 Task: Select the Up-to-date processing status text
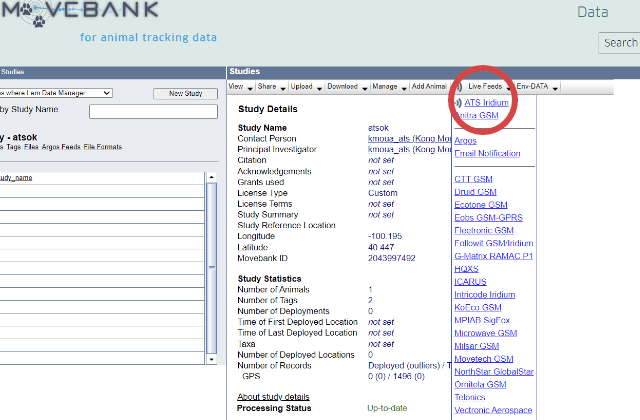coord(387,408)
